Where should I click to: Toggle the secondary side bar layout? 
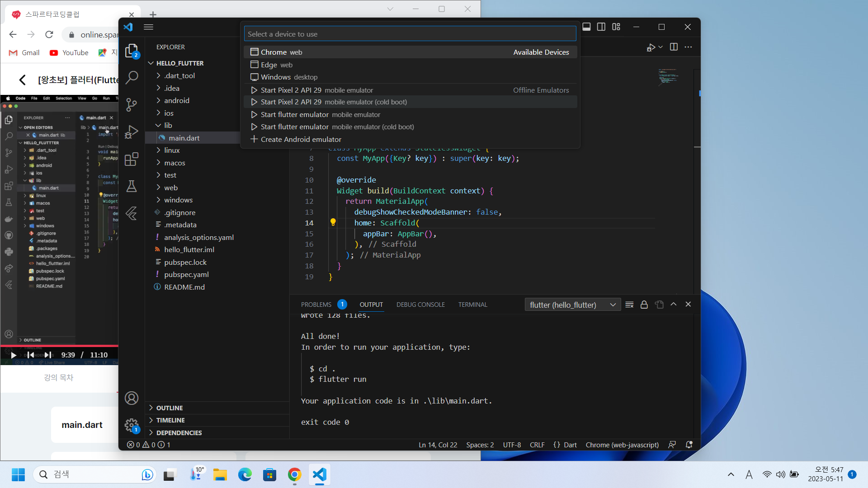point(601,27)
